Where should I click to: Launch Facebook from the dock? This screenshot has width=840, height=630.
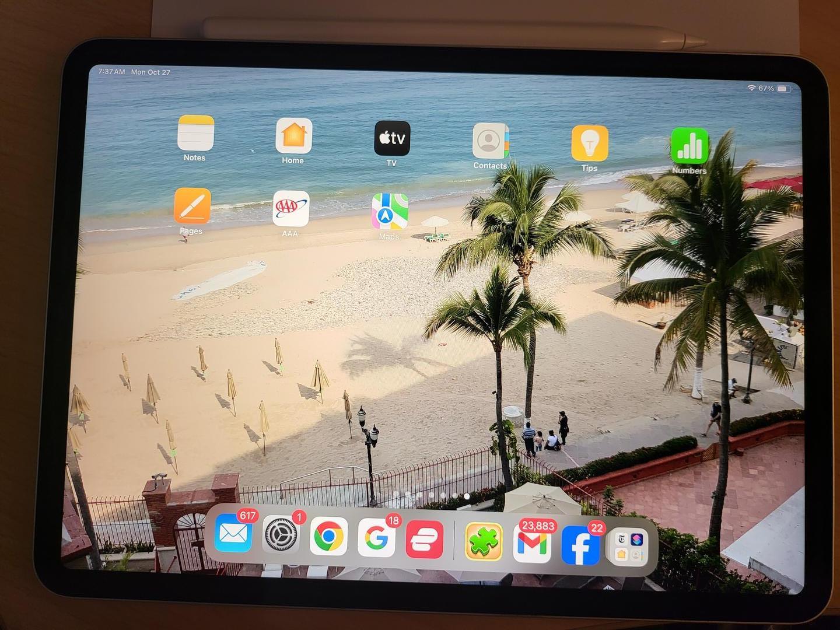[580, 547]
